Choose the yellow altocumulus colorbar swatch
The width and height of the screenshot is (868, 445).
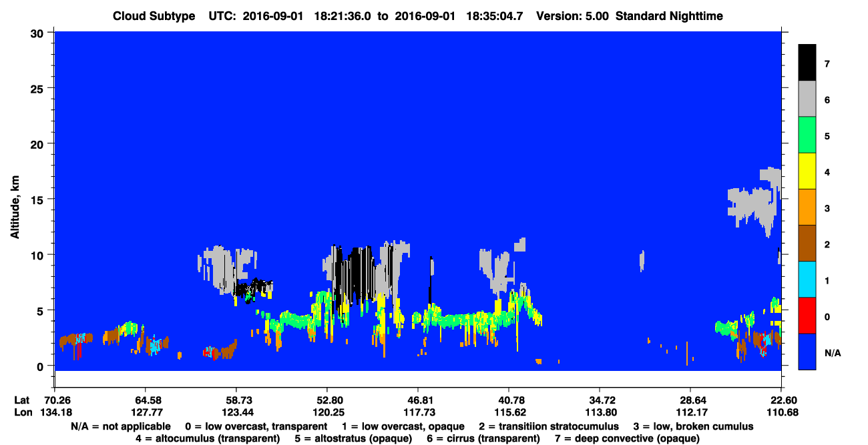click(x=807, y=171)
